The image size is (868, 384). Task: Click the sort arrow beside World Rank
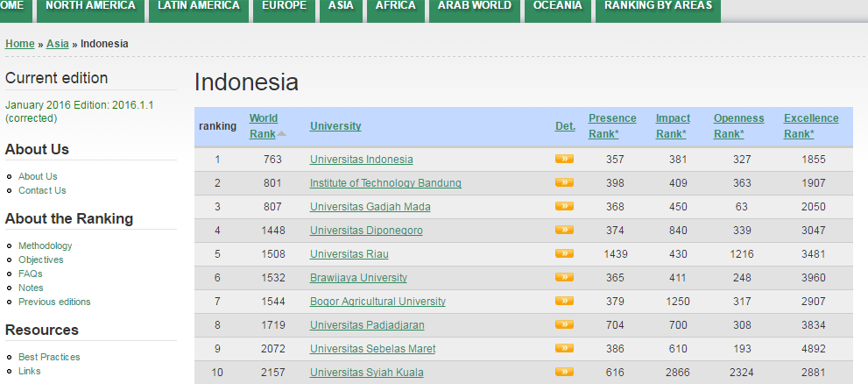tap(282, 133)
